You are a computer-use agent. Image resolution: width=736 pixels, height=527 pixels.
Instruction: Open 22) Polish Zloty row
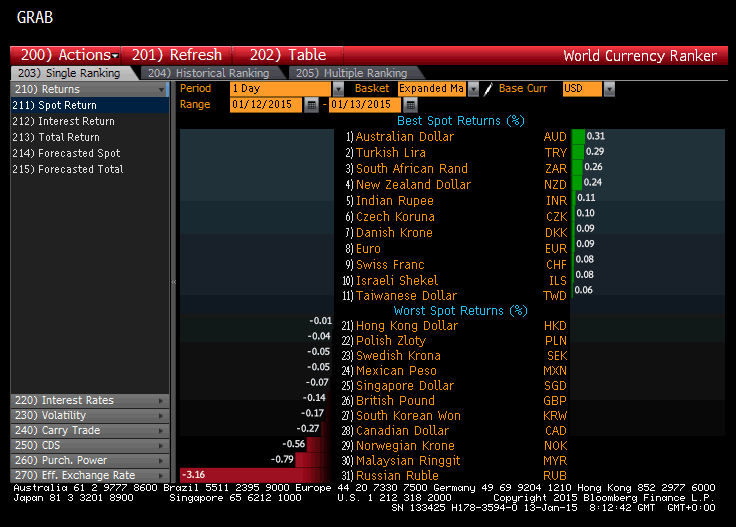(x=454, y=341)
